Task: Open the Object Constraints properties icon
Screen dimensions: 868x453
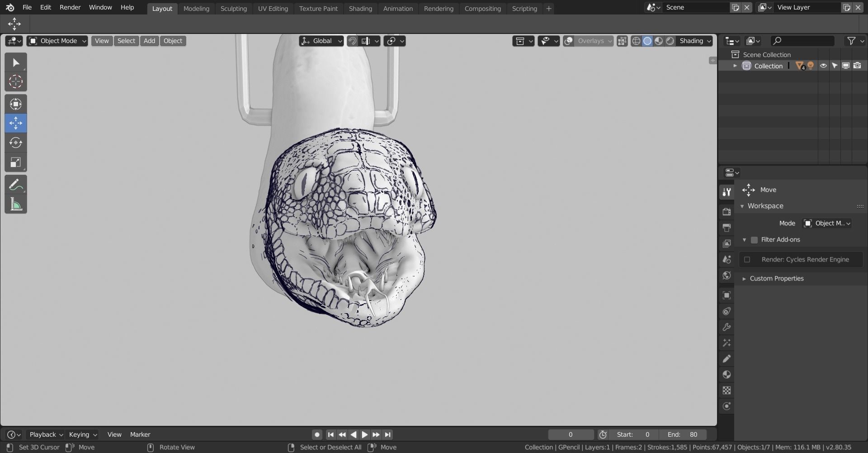Action: point(726,311)
